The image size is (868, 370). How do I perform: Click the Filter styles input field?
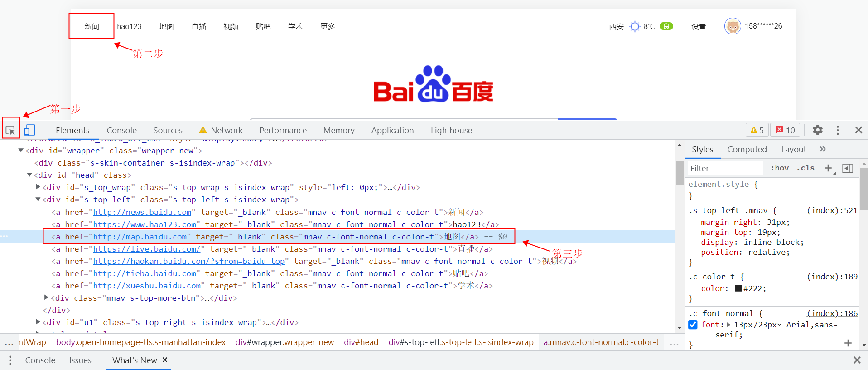point(725,168)
